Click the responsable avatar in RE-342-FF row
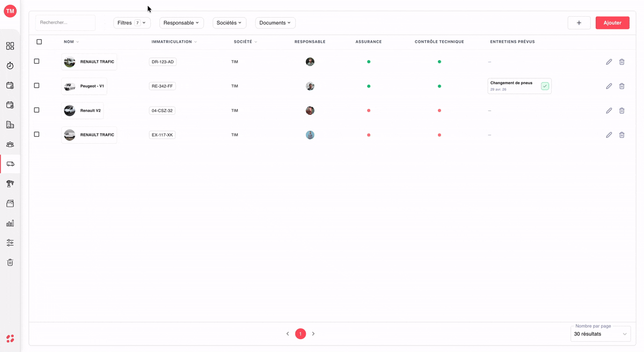 tap(310, 86)
